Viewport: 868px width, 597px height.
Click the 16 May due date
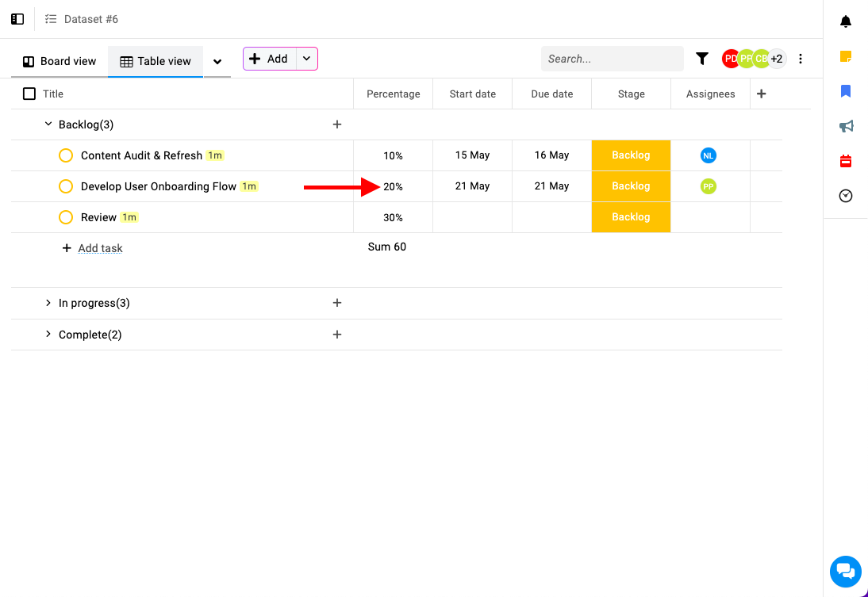552,155
